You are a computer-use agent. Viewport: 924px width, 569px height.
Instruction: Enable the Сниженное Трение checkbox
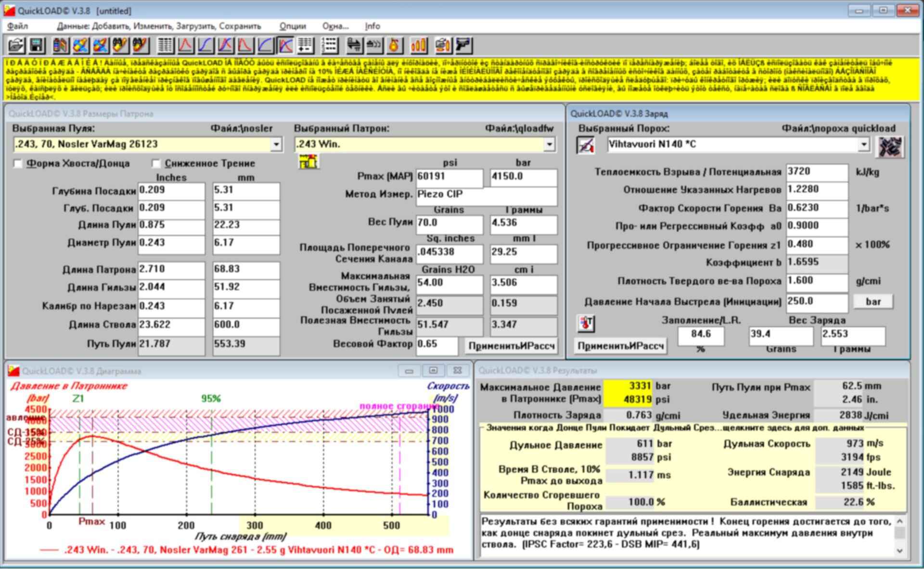click(156, 164)
